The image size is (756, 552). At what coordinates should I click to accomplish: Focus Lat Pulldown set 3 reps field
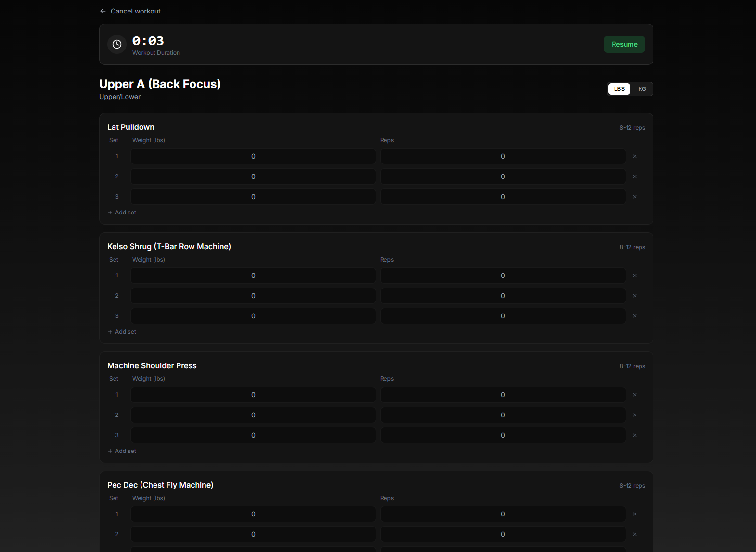pos(503,197)
